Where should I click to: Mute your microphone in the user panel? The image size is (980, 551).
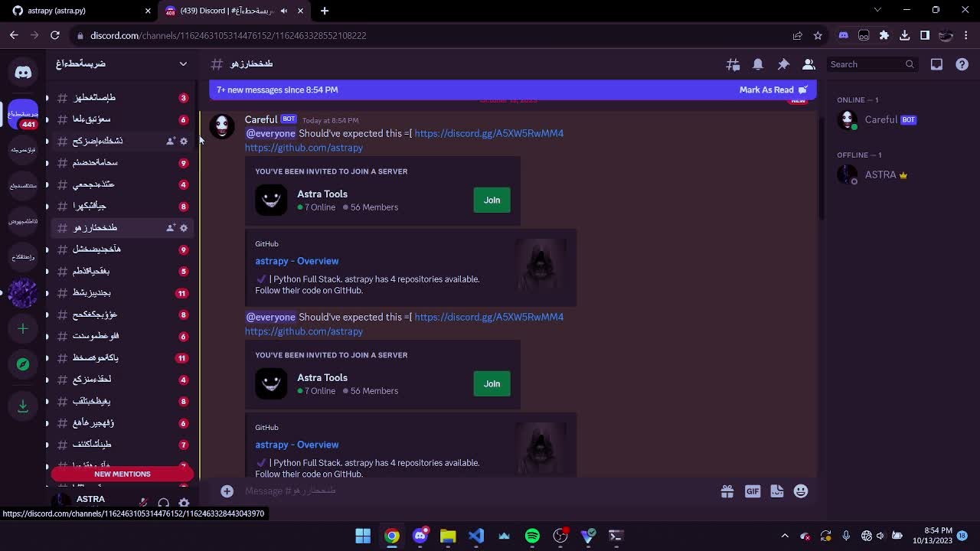143,503
